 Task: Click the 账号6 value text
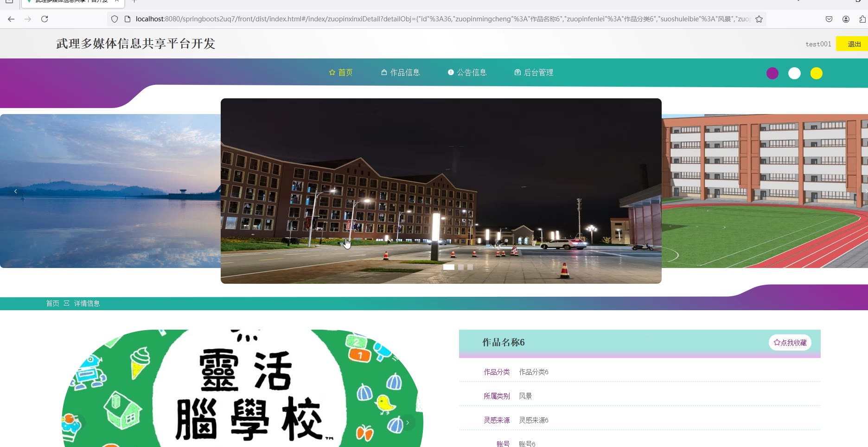pos(527,444)
